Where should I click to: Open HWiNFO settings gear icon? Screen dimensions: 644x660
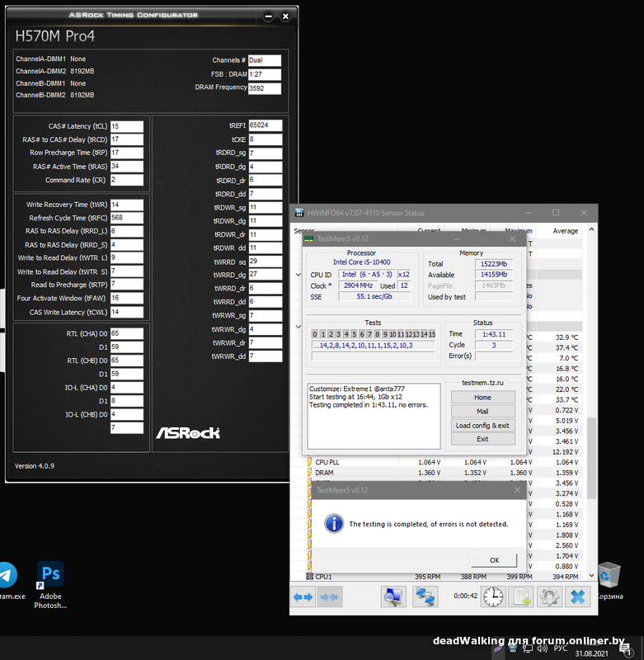point(549,596)
